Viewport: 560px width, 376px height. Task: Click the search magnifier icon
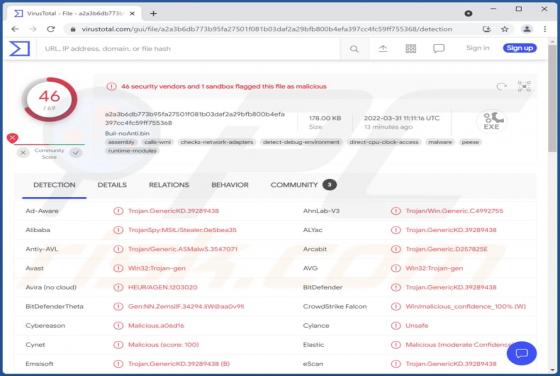tap(354, 49)
